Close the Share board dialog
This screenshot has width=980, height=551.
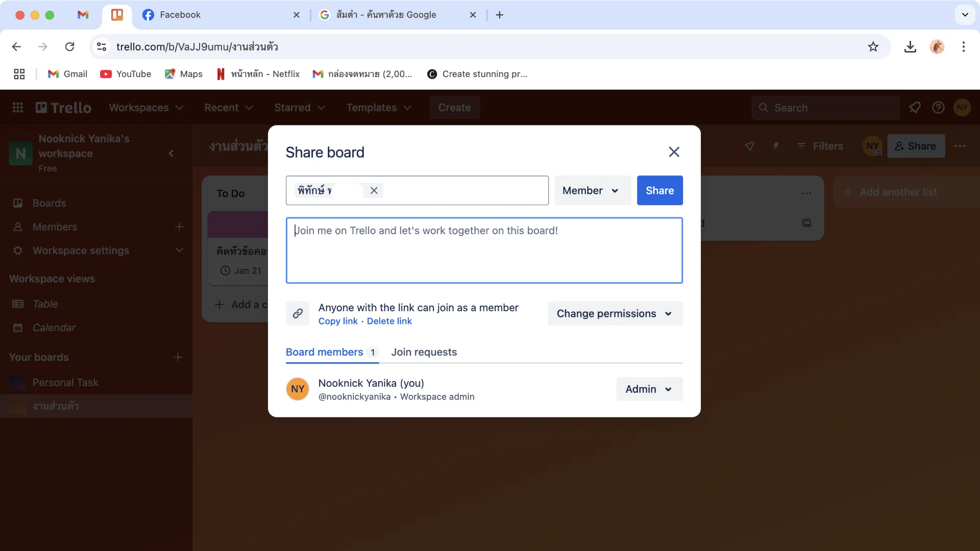(674, 152)
